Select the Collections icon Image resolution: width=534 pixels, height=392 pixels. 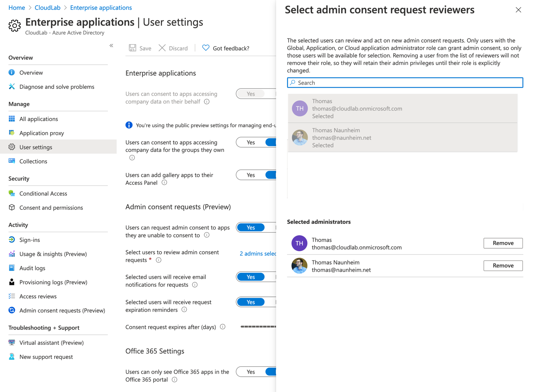(12, 161)
